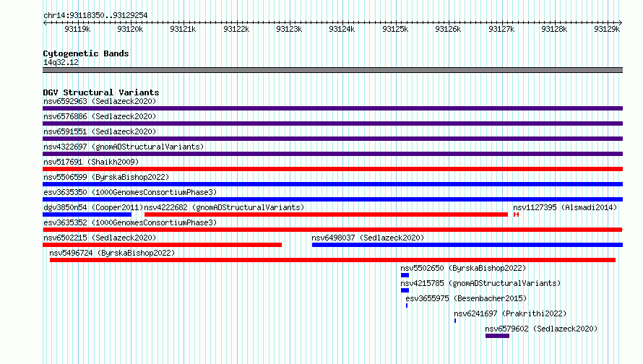Click the chr14:93118350..93129254 coordinates text
Image resolution: width=643 pixels, height=364 pixels.
(x=95, y=15)
